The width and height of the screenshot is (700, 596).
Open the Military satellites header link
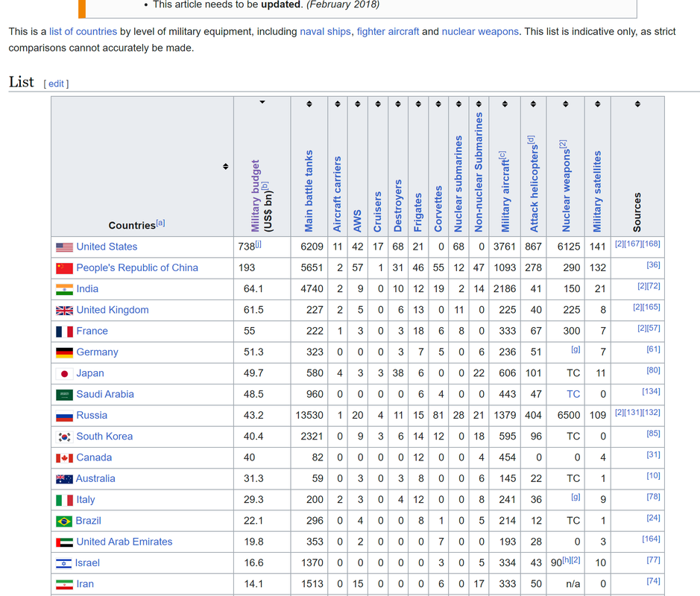597,191
